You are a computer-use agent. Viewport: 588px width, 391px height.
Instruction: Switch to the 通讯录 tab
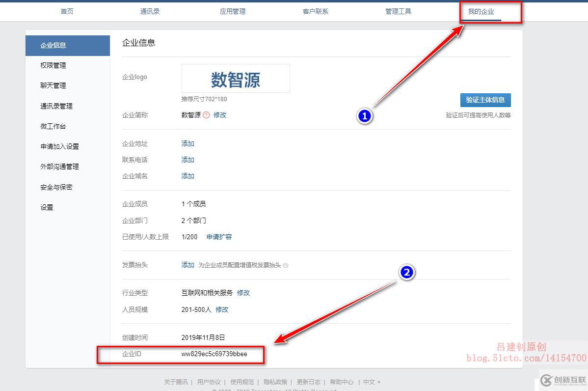[x=150, y=11]
